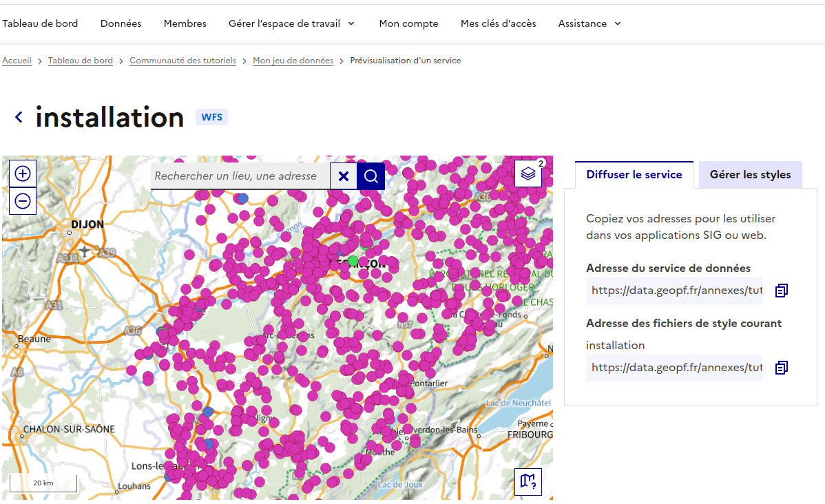
Task: Click the zoom-in plus icon on the map
Action: [x=23, y=173]
